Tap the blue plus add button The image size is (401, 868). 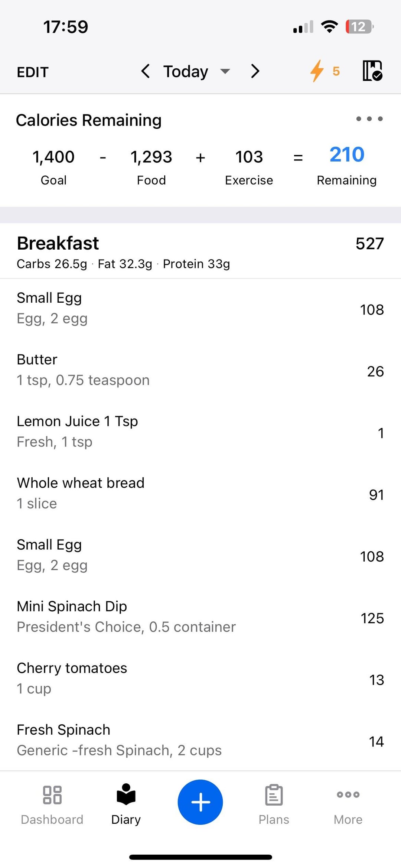pos(200,802)
